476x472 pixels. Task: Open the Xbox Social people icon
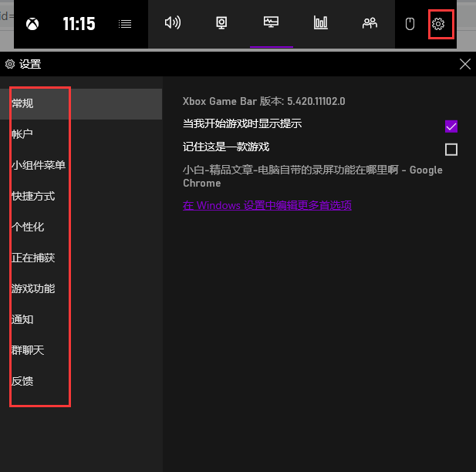tap(370, 23)
